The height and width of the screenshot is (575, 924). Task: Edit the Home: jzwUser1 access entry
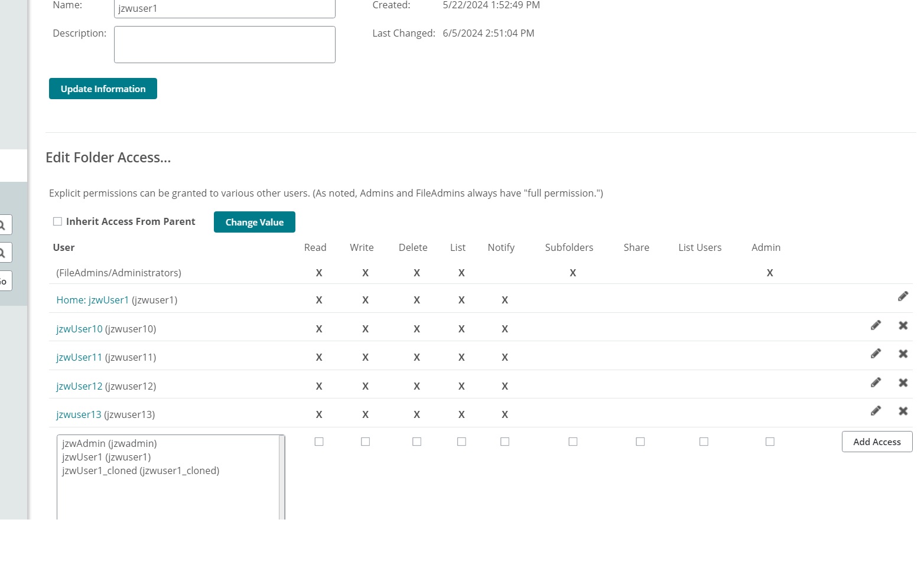point(903,296)
